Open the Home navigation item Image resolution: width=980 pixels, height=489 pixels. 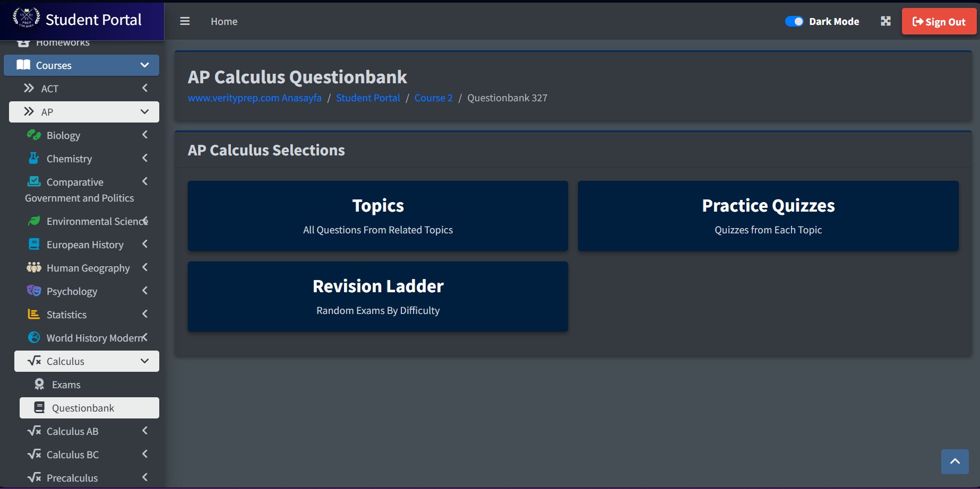coord(224,22)
